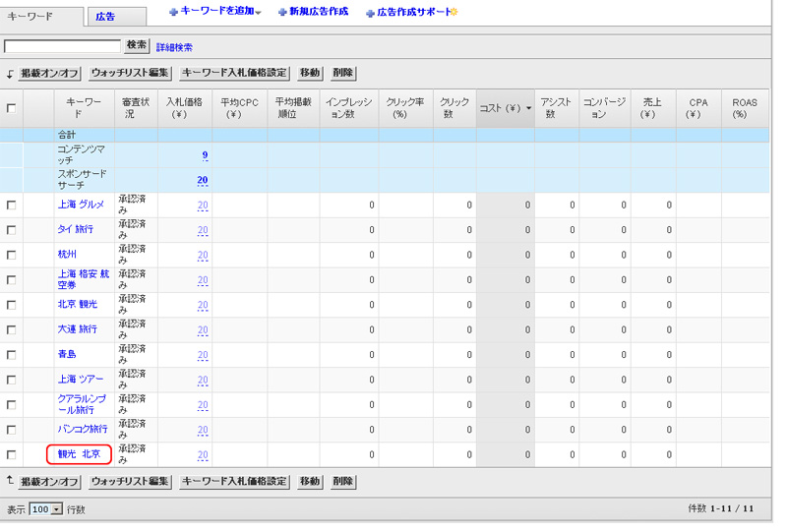Open the 詳細検索 advanced search link
Viewport: 787px width, 532px height.
click(x=174, y=47)
